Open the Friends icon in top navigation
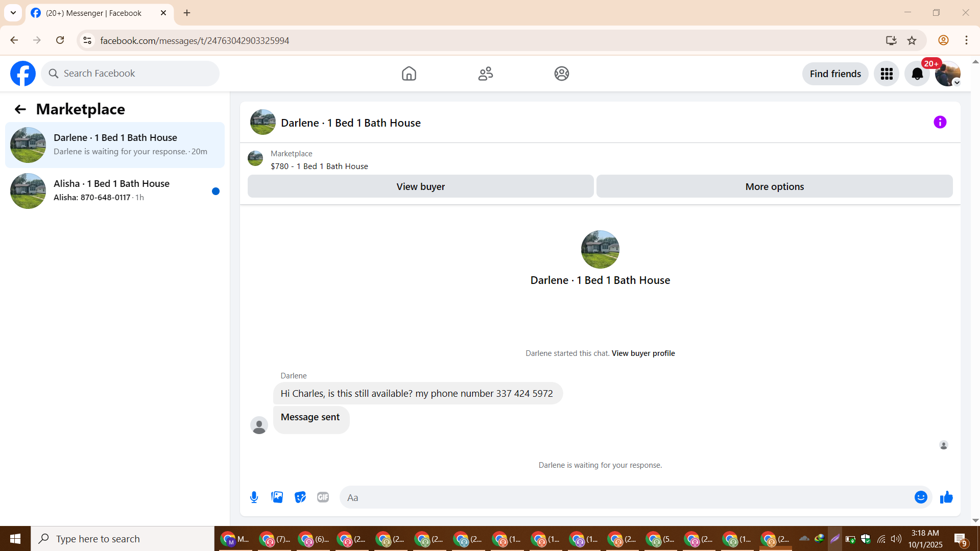The image size is (980, 551). point(485,74)
